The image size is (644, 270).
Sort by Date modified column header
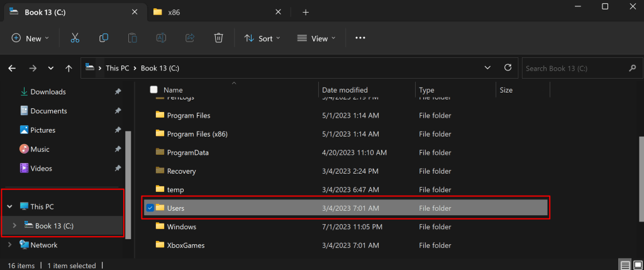click(345, 90)
